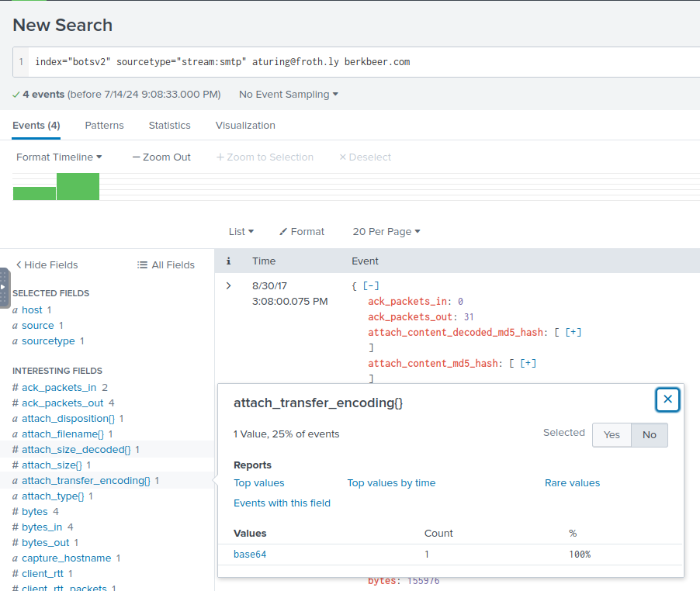
Task: Open the No Event Sampling dropdown
Action: [x=289, y=95]
